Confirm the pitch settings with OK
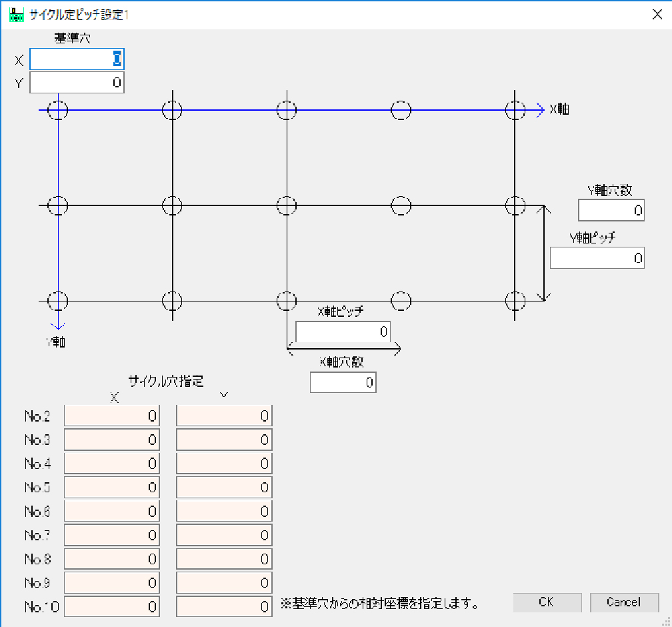Image resolution: width=672 pixels, height=627 pixels. pyautogui.click(x=547, y=602)
